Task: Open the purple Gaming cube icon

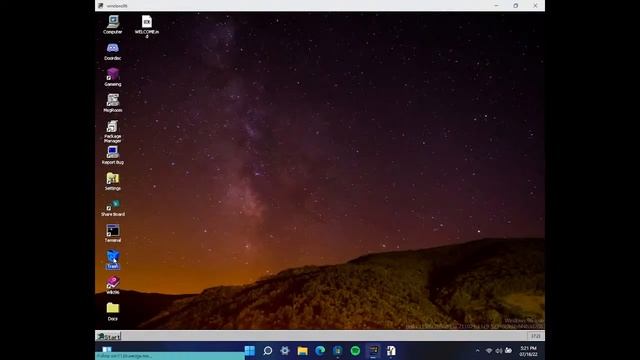Action: (x=113, y=77)
